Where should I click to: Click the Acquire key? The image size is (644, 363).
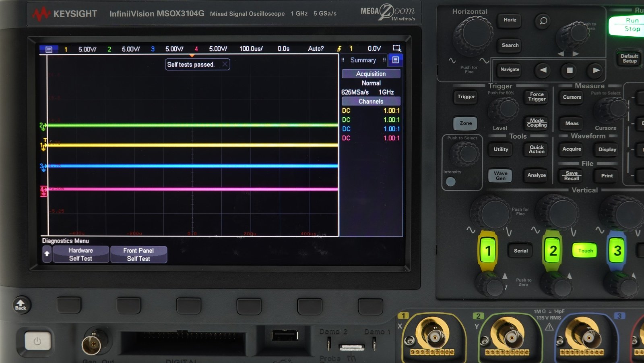572,149
